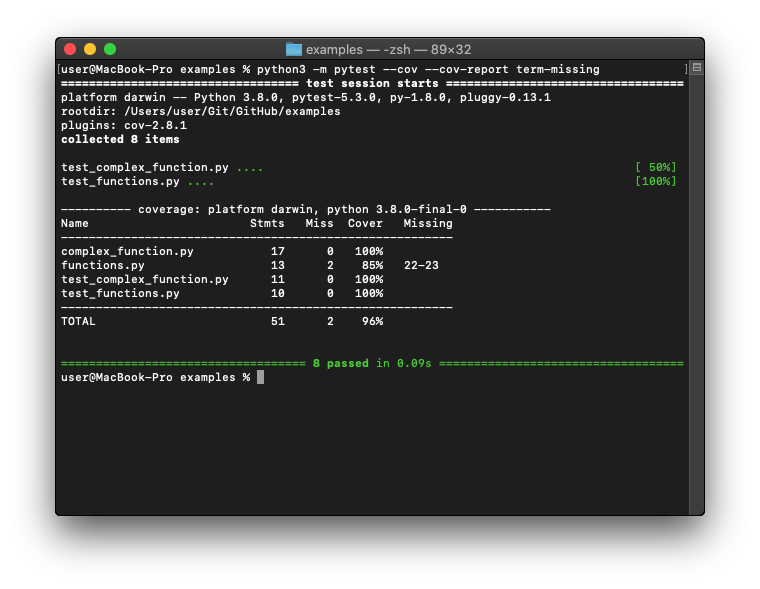This screenshot has width=760, height=589.
Task: Click missing lines '22-23' value
Action: (421, 265)
